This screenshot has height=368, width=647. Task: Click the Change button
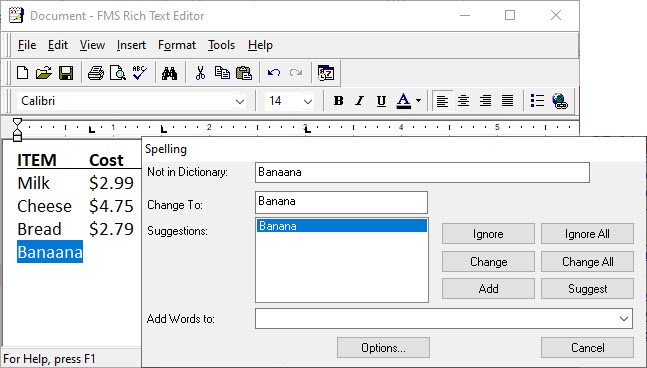point(488,262)
